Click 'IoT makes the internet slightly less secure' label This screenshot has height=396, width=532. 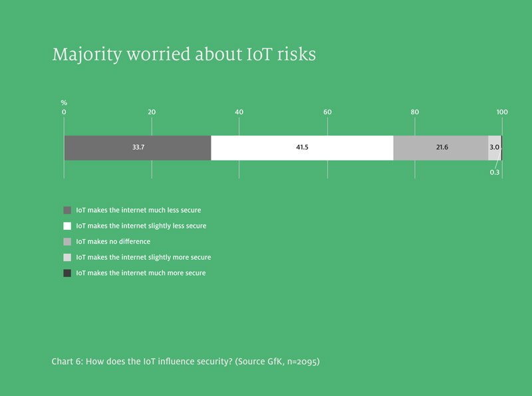click(x=141, y=226)
